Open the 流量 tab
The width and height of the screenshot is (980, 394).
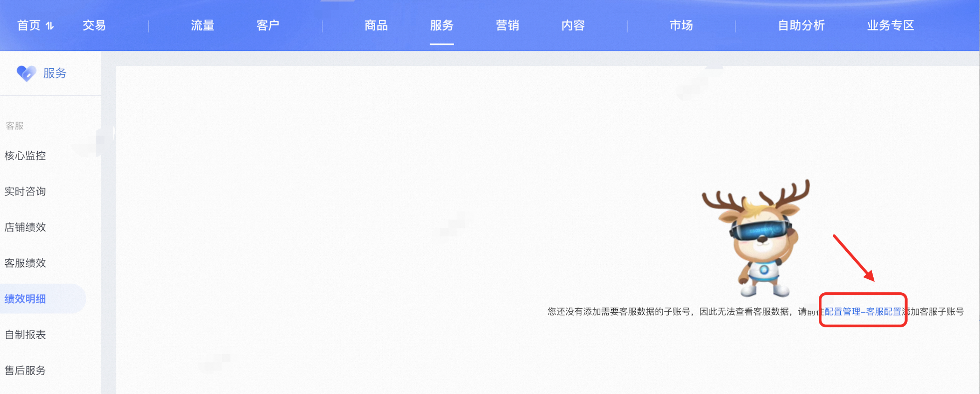[202, 25]
